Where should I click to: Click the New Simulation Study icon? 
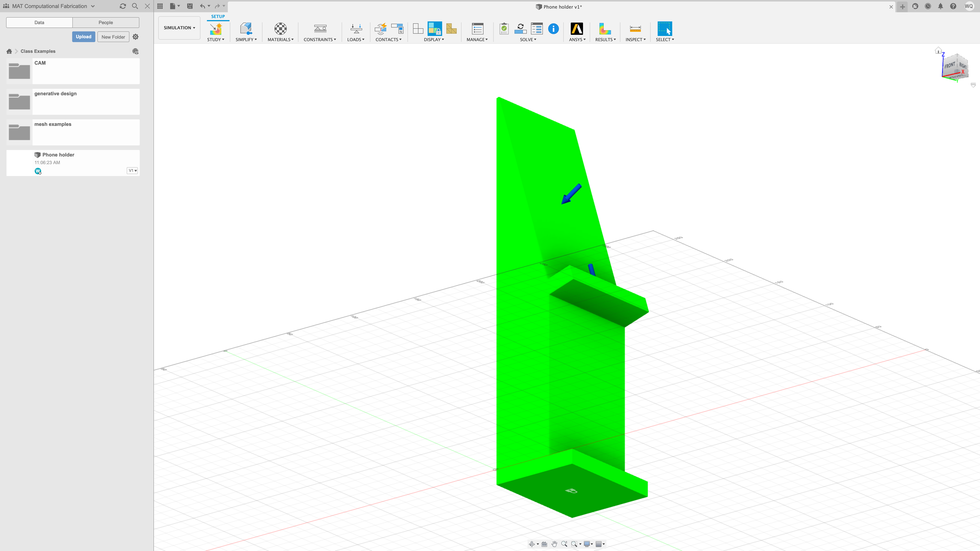(216, 29)
